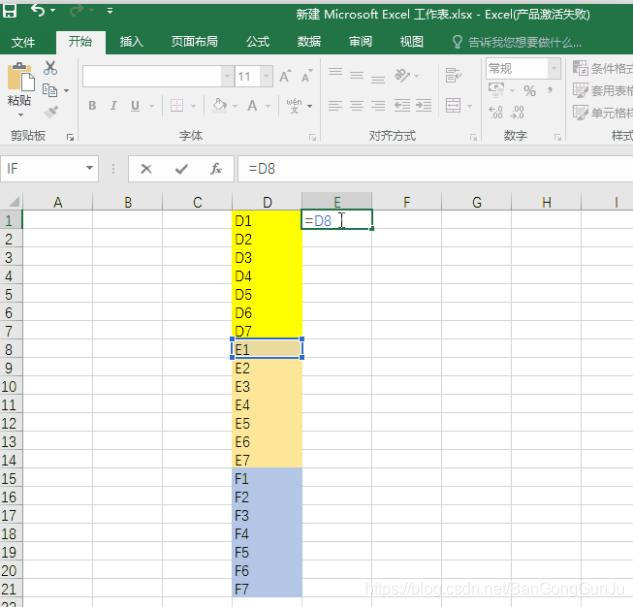Select Align Right icon
Image resolution: width=633 pixels, height=607 pixels.
(378, 106)
